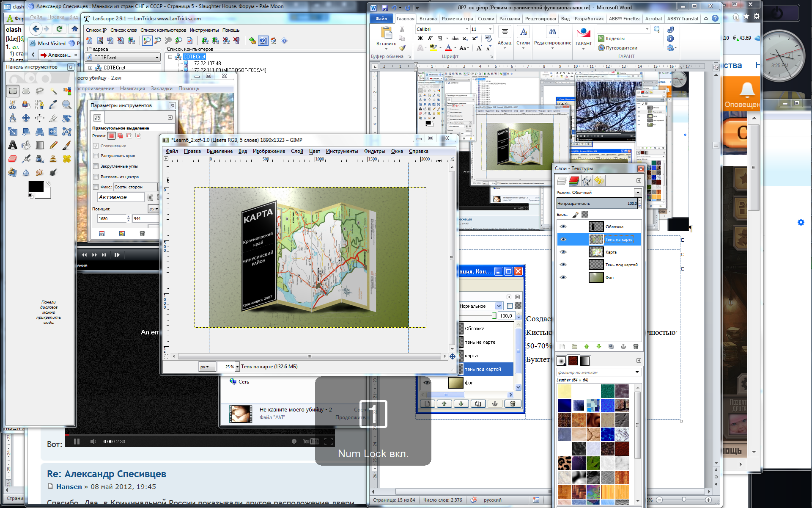The width and height of the screenshot is (812, 508).
Task: Lower layer with green down arrow
Action: 598,347
